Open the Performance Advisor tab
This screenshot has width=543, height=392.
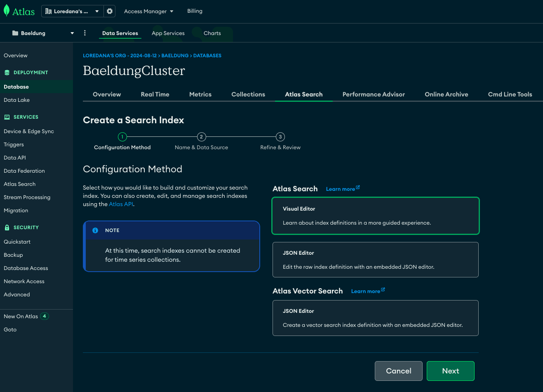coord(374,94)
